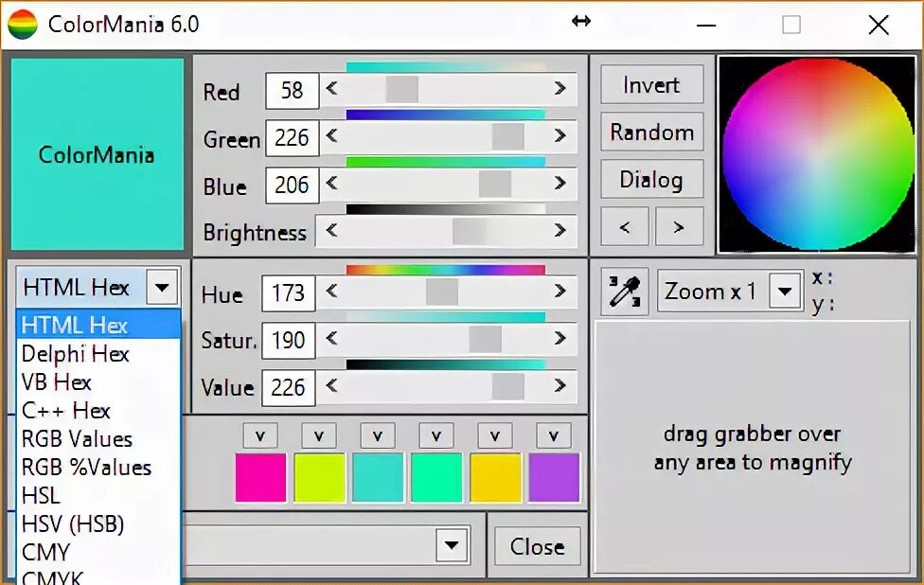Choose HSL format option
The image size is (924, 585).
[98, 495]
